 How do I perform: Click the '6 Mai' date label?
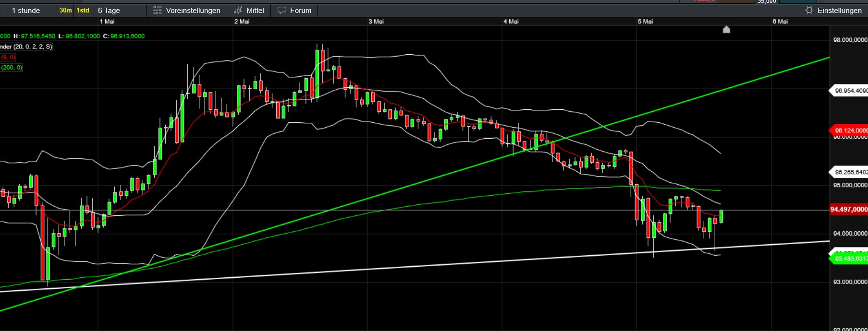click(x=780, y=22)
